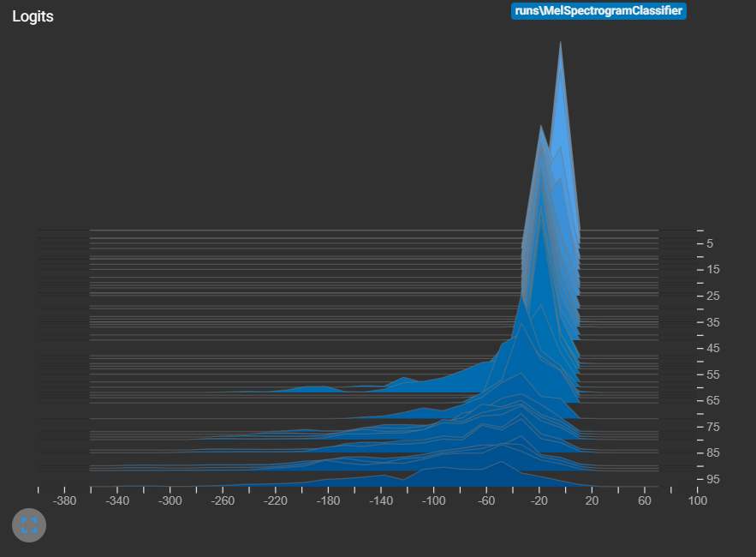
Task: Click the tallest histogram peak tip
Action: (561, 44)
